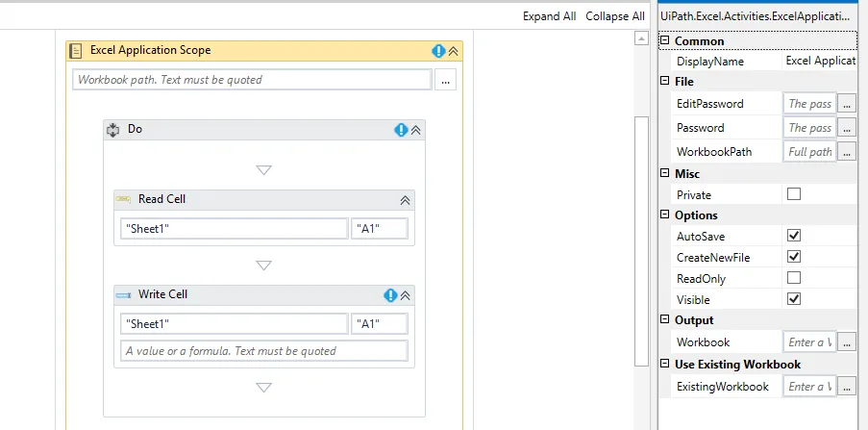
Task: Open expression editor for EditPassword
Action: (x=847, y=104)
